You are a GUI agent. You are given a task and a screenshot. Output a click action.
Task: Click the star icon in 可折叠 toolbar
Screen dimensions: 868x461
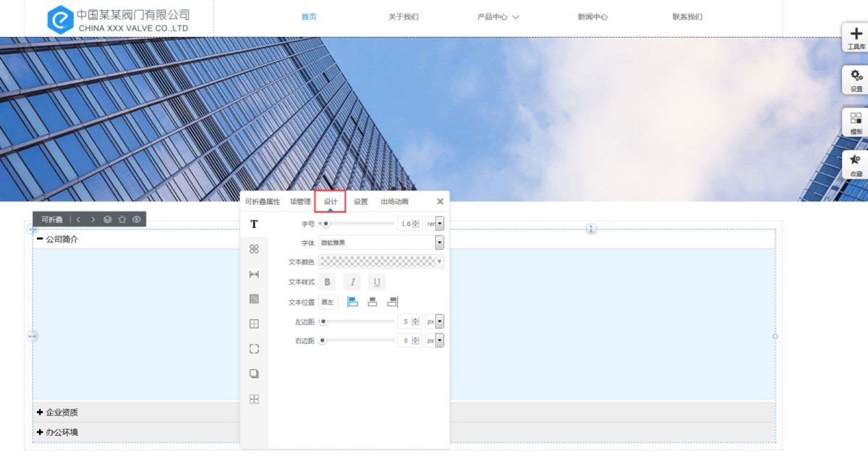pos(122,219)
